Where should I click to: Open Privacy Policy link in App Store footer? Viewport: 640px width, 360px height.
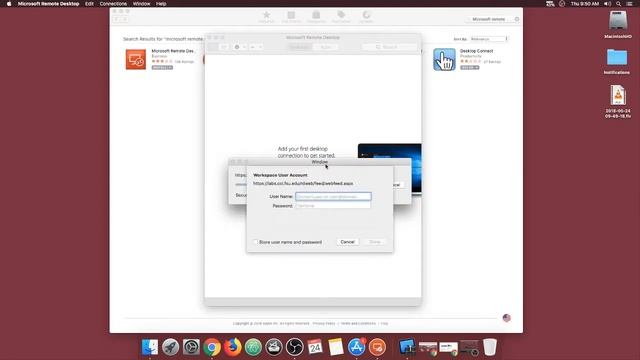(324, 323)
